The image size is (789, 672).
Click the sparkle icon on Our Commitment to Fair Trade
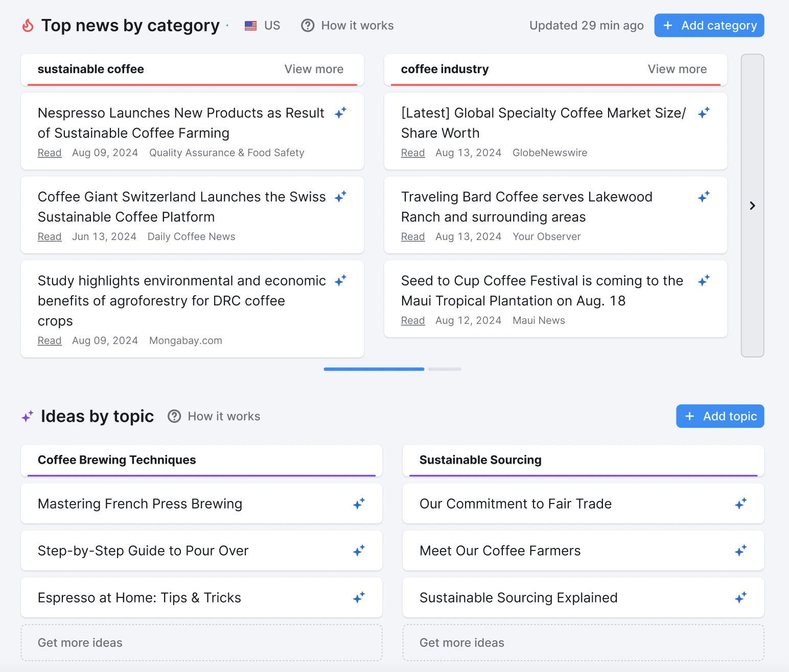coord(740,503)
